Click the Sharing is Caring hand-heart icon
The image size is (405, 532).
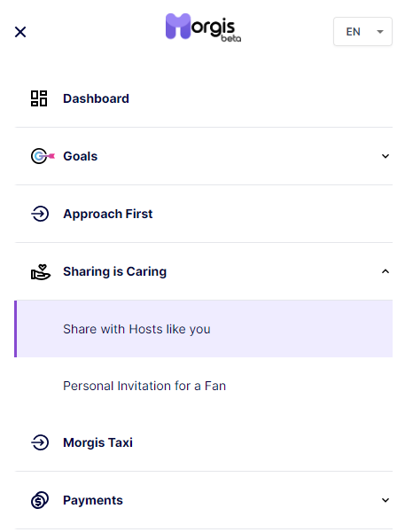41,272
